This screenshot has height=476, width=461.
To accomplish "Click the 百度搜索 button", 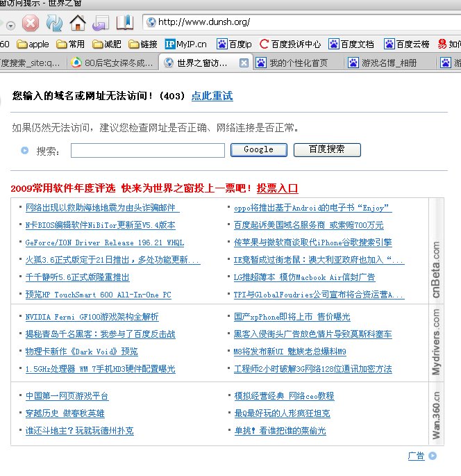I will point(327,150).
